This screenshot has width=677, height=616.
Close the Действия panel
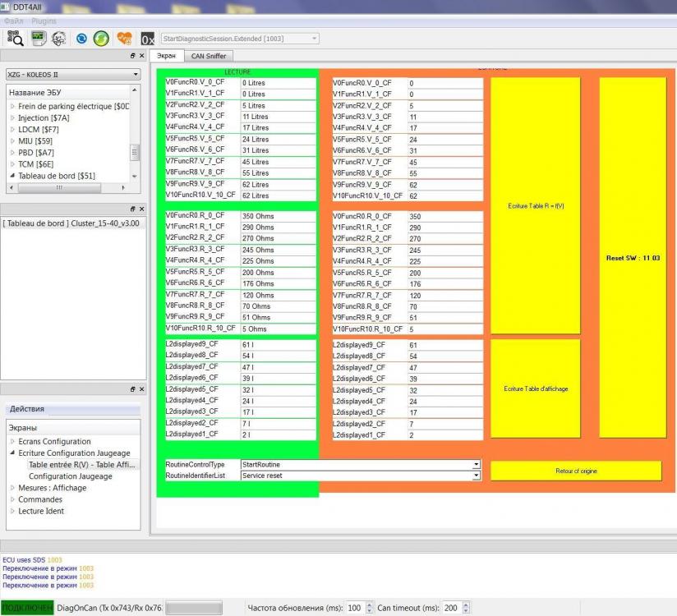click(x=141, y=389)
